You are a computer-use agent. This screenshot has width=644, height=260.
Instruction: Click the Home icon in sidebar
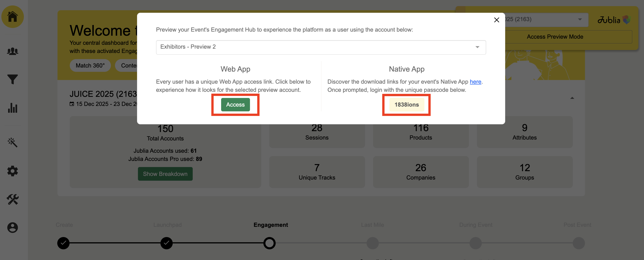12,17
